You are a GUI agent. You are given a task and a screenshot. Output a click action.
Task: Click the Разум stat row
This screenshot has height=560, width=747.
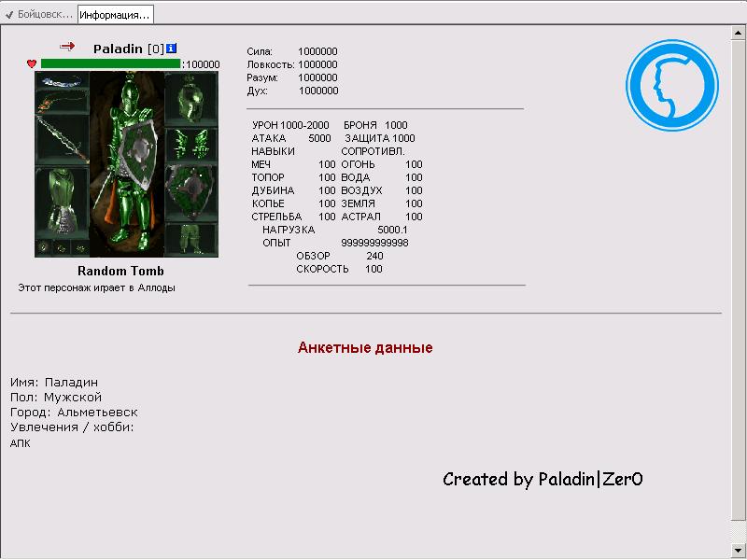[292, 77]
